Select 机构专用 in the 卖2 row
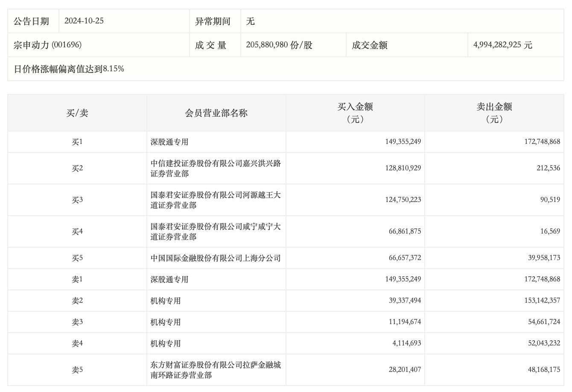Image resolution: width=572 pixels, height=392 pixels. tap(166, 301)
